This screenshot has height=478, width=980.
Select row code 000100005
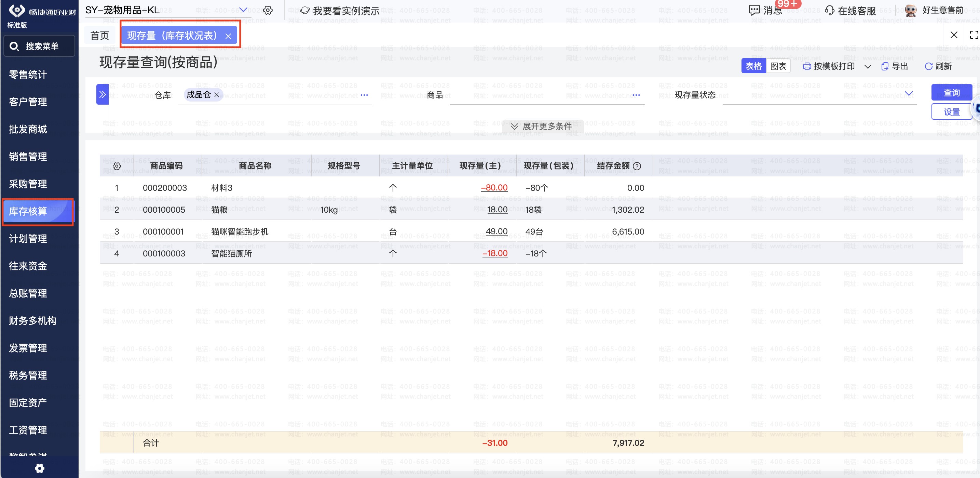[x=164, y=210]
